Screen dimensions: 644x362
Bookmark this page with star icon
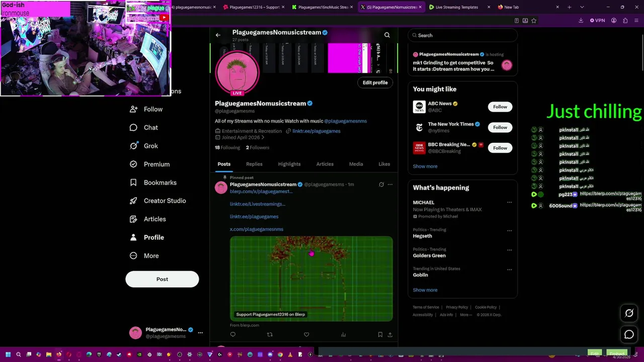pos(534,21)
